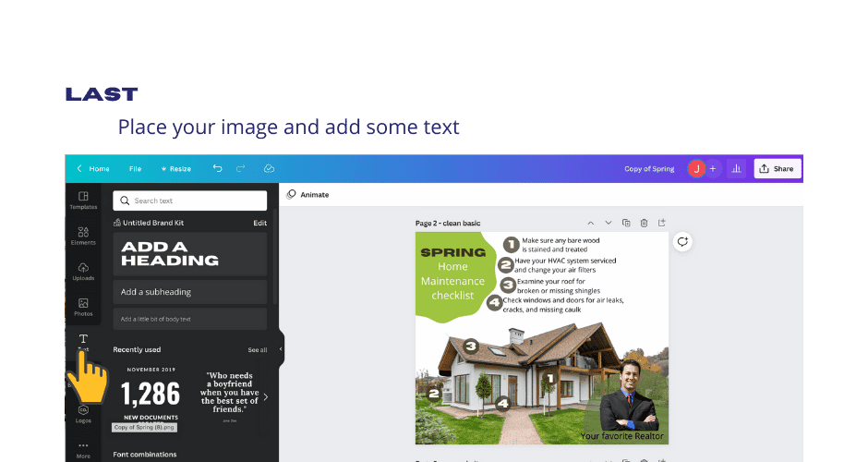Open the Photos sidebar tab
This screenshot has height=462, width=868.
(x=83, y=307)
